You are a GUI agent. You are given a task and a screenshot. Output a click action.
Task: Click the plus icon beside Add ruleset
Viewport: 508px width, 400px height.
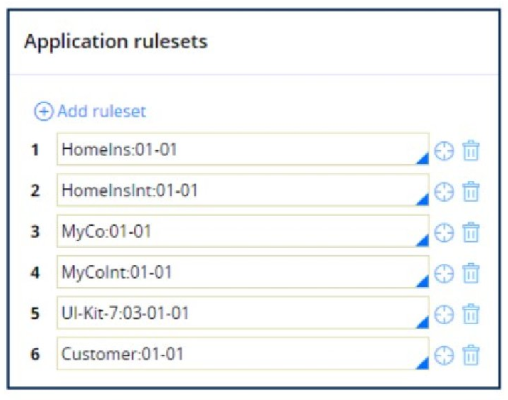tap(43, 111)
